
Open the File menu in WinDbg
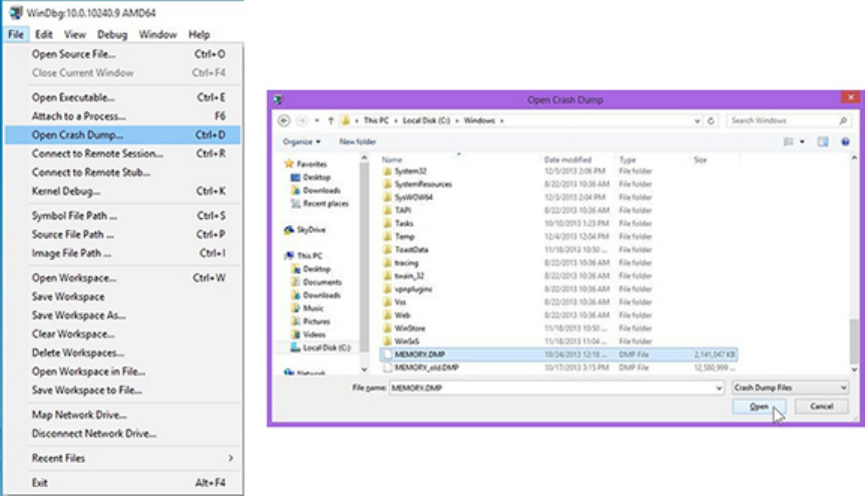[x=15, y=34]
